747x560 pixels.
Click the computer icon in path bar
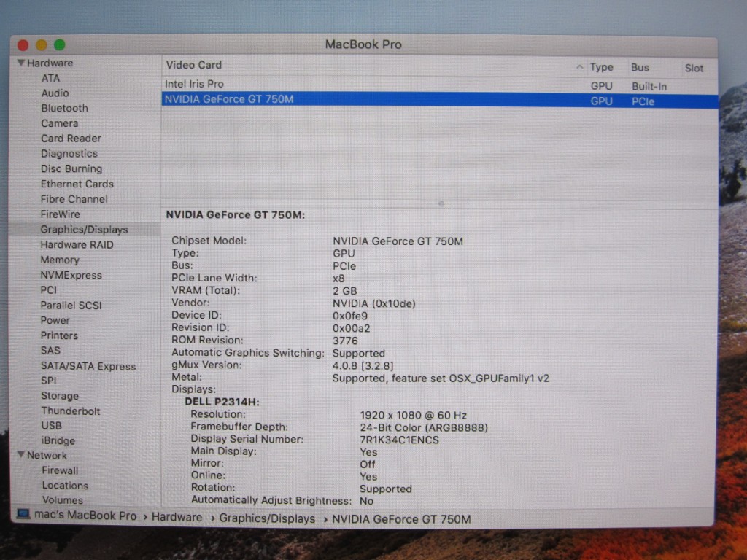tap(23, 514)
